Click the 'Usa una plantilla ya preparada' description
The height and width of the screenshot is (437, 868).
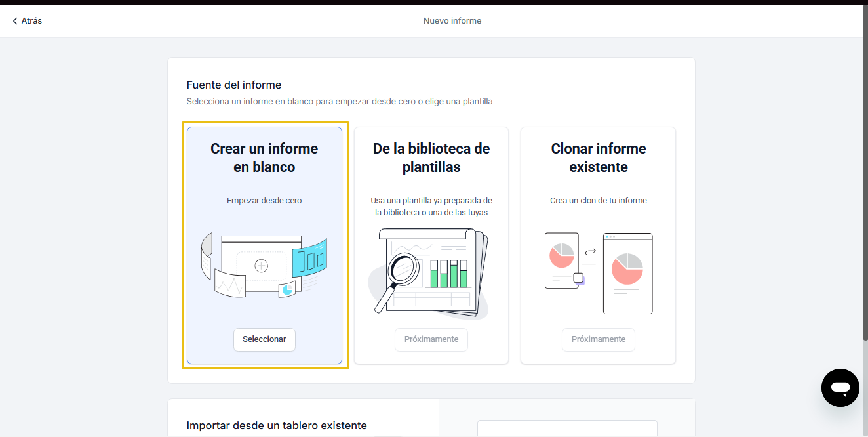(431, 206)
